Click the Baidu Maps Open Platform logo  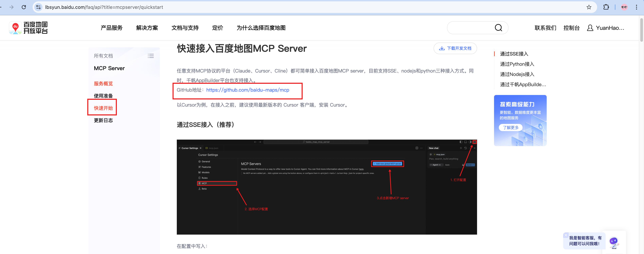click(x=28, y=28)
